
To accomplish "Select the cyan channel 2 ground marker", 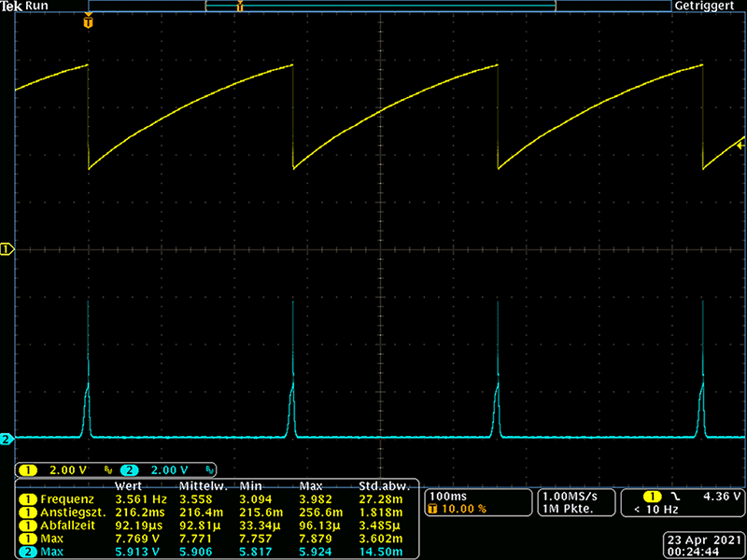I will [7, 439].
